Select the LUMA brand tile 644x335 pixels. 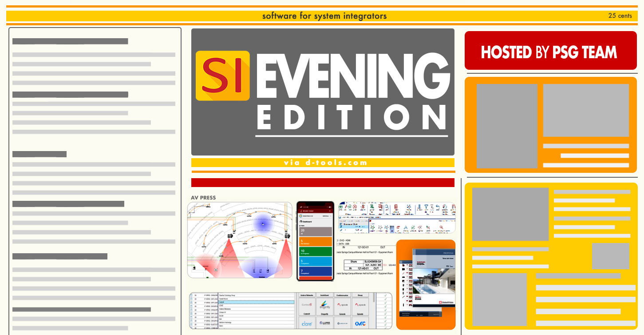tap(324, 323)
